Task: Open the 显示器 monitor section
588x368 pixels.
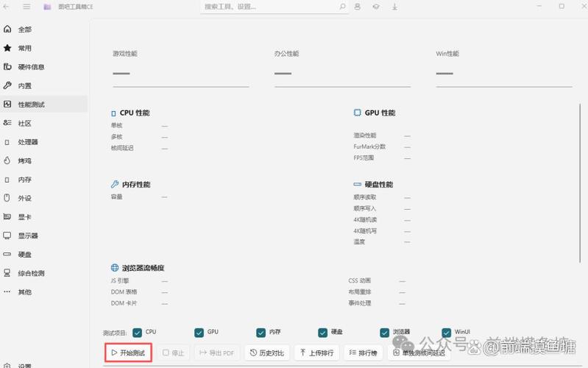Action: [x=44, y=236]
